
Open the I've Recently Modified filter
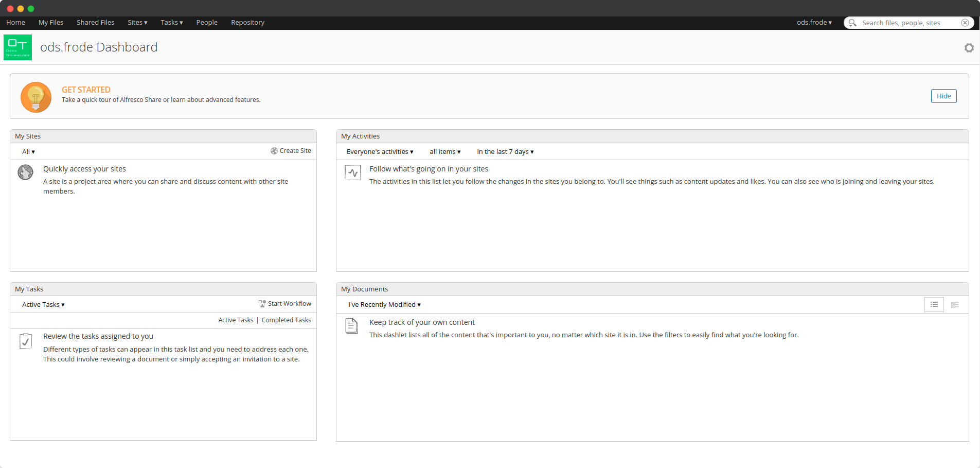(384, 305)
